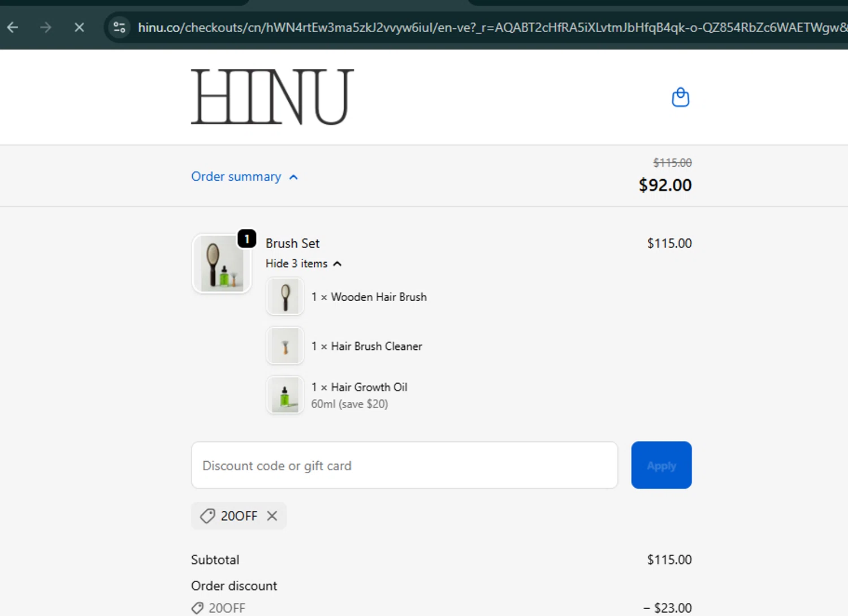
Task: Click the Brush Set $115.00 line price
Action: [669, 243]
